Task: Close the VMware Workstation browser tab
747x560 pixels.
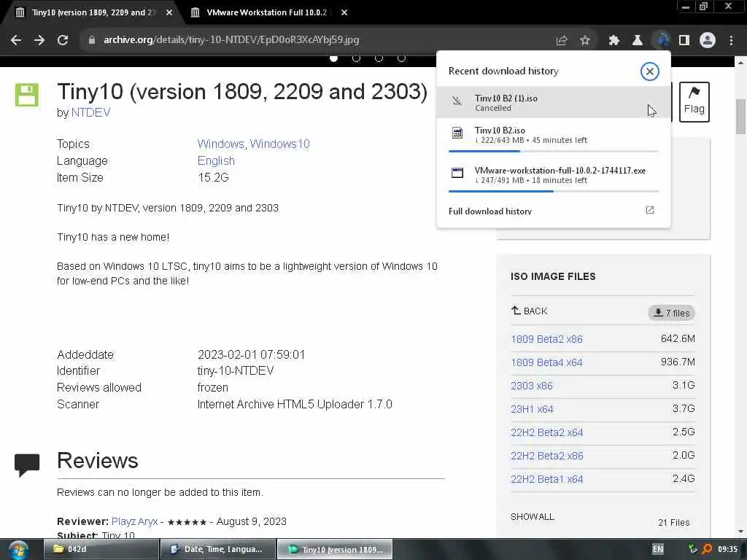Action: 344,12
